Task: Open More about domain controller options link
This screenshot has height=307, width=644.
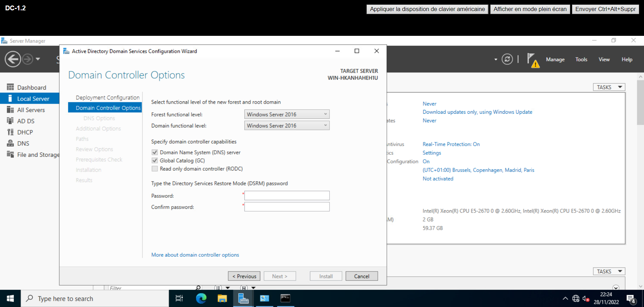Action: [x=195, y=255]
